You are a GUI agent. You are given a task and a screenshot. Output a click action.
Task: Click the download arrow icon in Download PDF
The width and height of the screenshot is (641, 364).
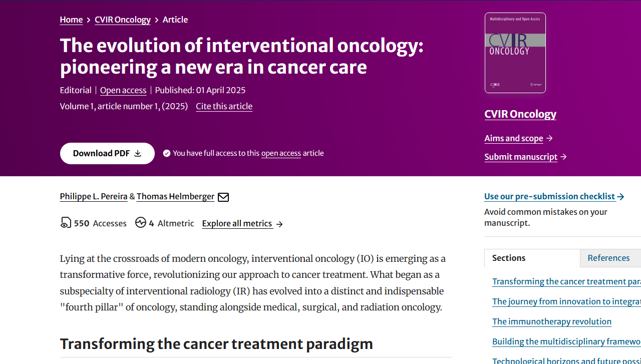tap(138, 153)
